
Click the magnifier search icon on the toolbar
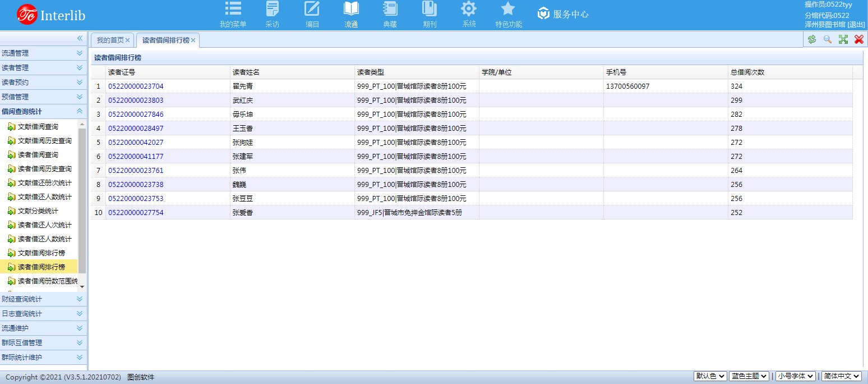click(x=827, y=39)
